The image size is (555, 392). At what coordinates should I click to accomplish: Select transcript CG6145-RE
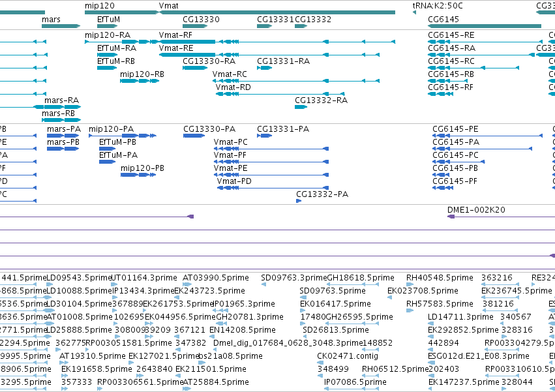451,35
